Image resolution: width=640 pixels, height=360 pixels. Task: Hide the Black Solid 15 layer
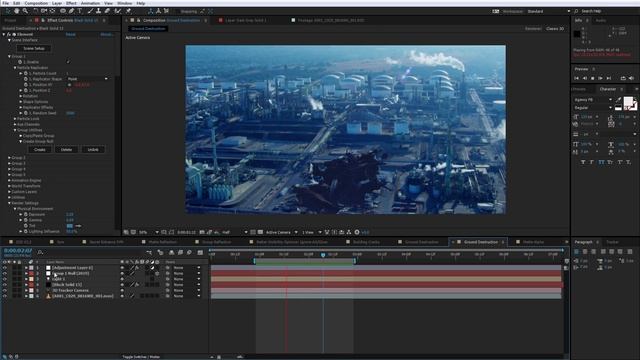point(5,285)
